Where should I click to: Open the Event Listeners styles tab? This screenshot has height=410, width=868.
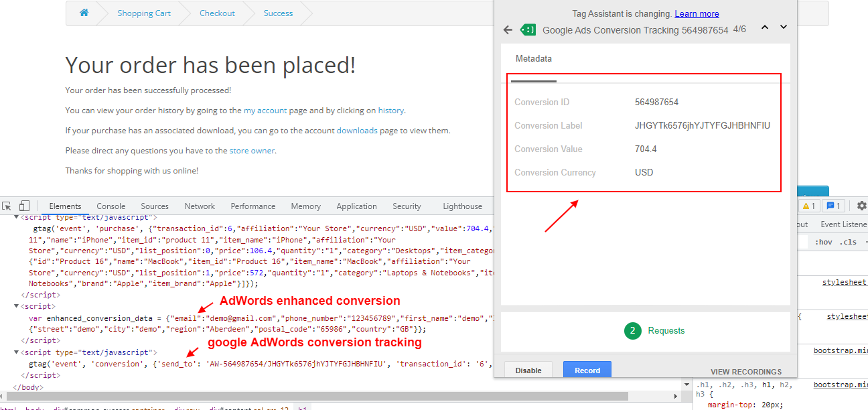[x=844, y=224]
